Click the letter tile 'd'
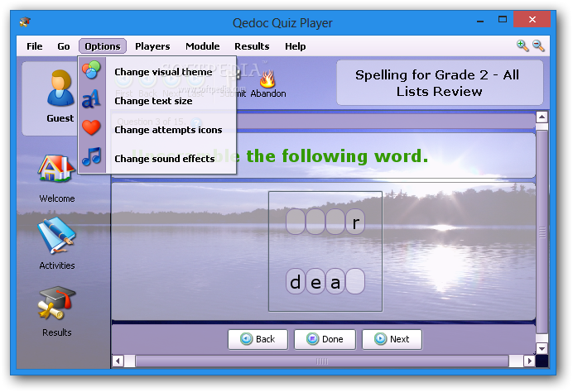Screen dimensions: 573x392 click(x=296, y=281)
